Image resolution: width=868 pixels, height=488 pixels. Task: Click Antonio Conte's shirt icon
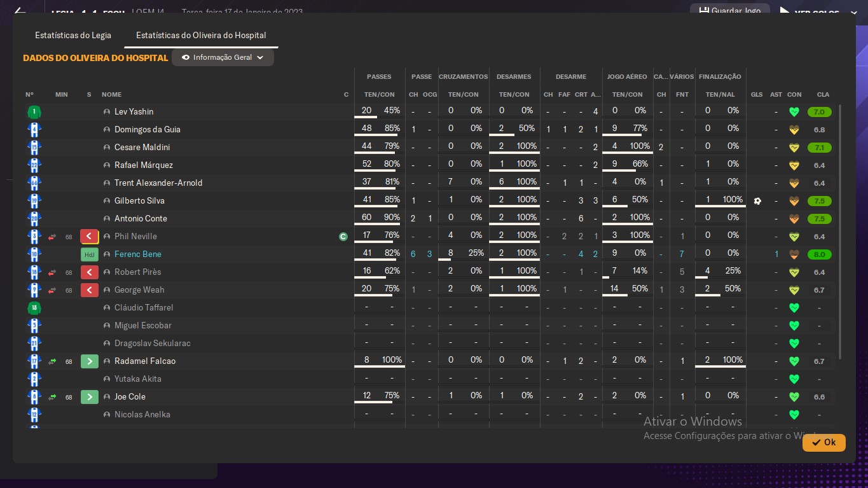click(x=34, y=219)
